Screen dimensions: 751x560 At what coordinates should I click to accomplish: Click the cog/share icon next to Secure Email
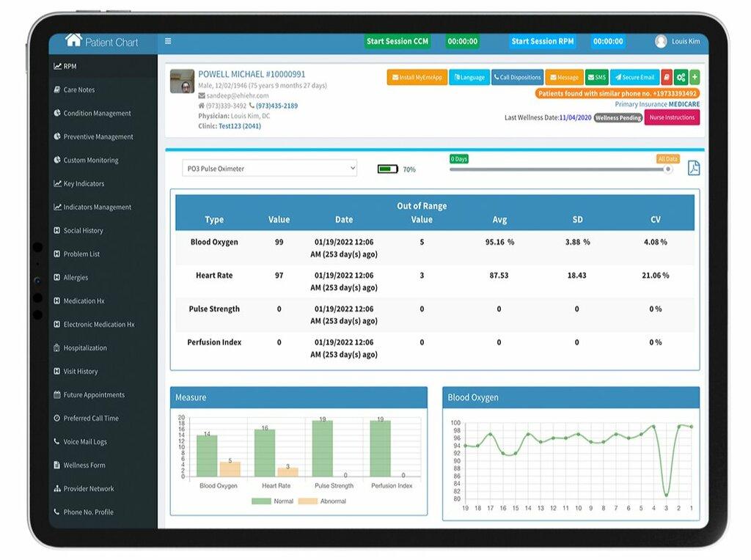681,78
